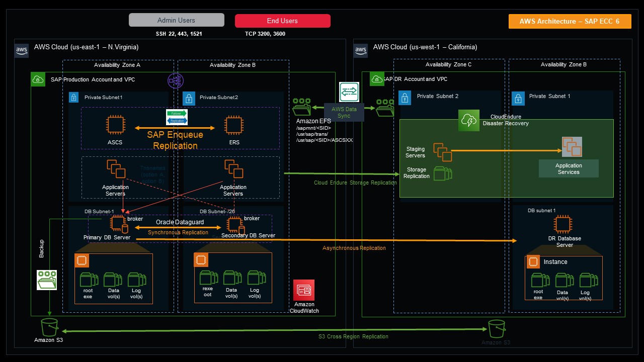The image size is (644, 362).
Task: Click the Amazon S3 bucket in us-east-1
Action: [x=49, y=326]
